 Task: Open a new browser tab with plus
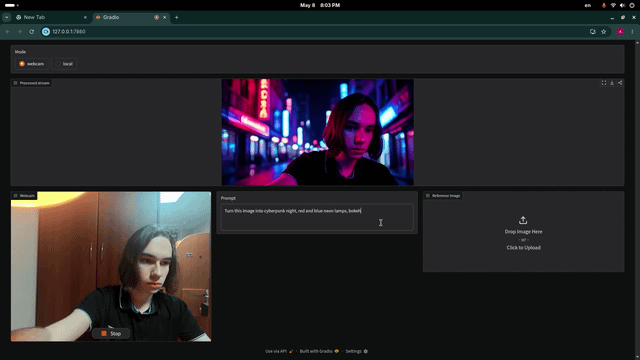tap(176, 17)
